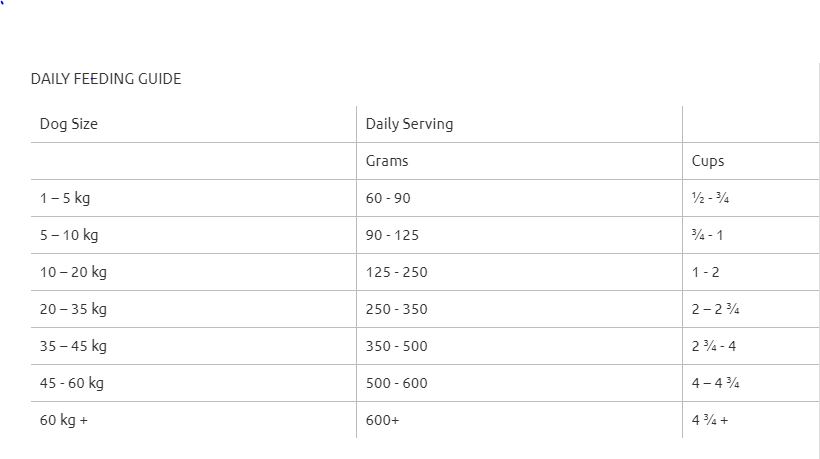Screen dimensions: 820x459
Task: Select the Grams subheader cell
Action: [387, 161]
